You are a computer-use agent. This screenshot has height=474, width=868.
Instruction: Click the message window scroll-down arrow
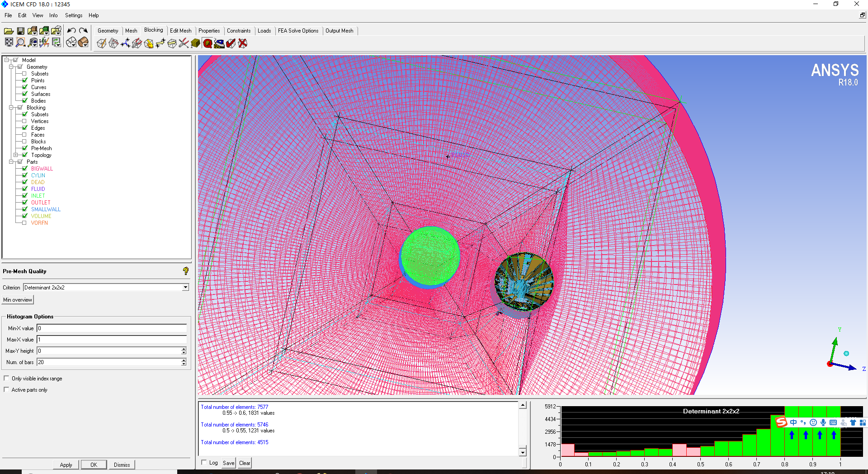[523, 452]
